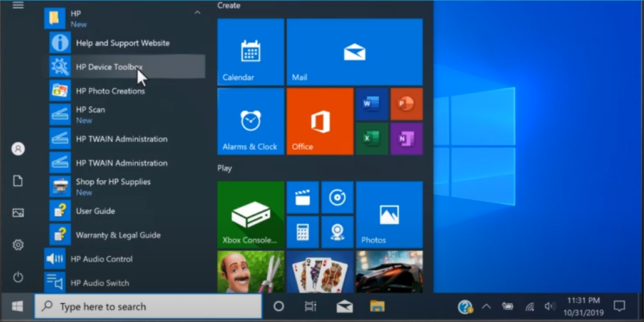The width and height of the screenshot is (644, 322).
Task: Click the Create group heading
Action: coord(229,6)
